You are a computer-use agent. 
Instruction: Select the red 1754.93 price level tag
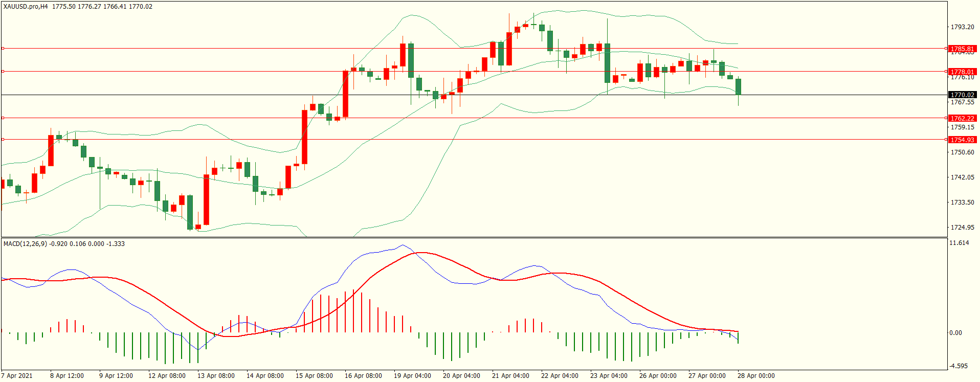click(963, 140)
